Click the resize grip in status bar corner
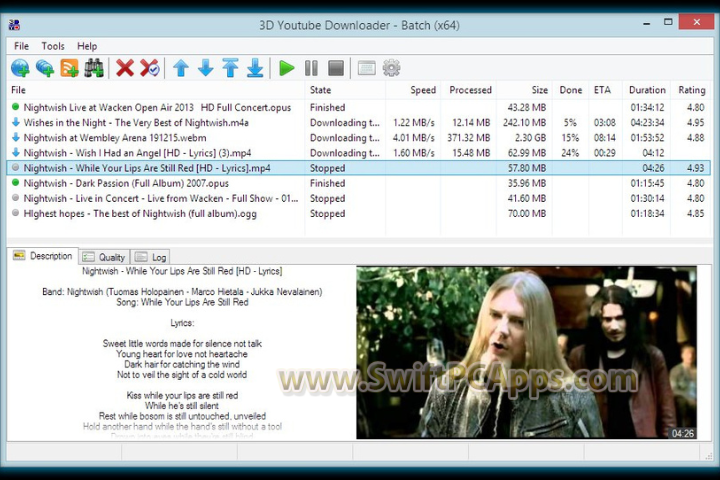This screenshot has width=720, height=480. click(709, 456)
